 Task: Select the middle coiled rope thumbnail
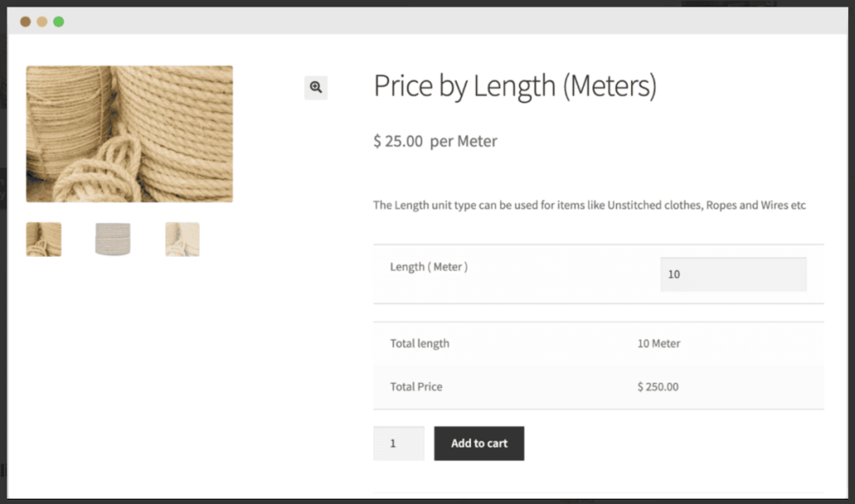coord(113,239)
